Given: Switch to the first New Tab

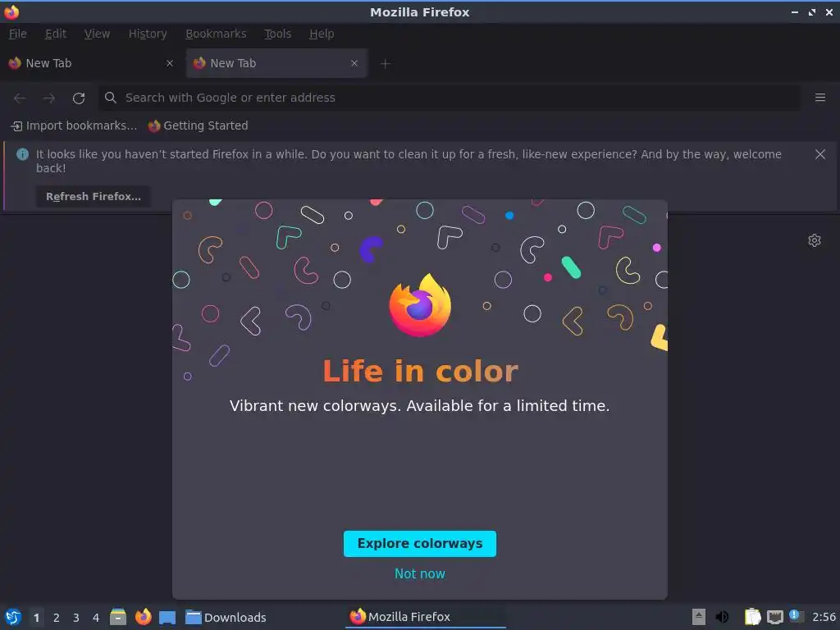Looking at the screenshot, I should tap(91, 63).
